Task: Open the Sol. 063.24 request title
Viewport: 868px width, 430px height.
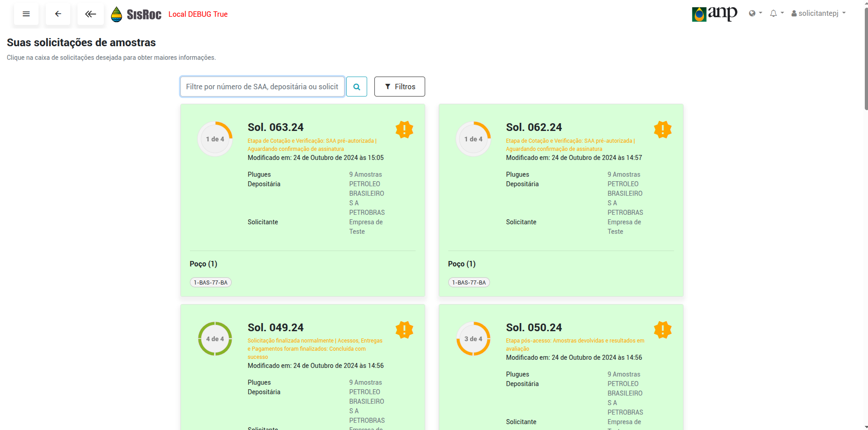Action: coord(276,127)
